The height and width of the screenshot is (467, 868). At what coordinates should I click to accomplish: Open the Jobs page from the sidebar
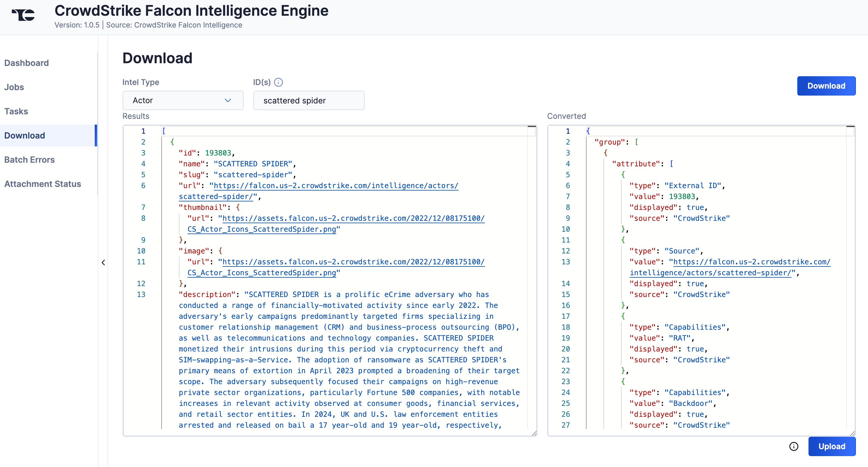(x=14, y=87)
